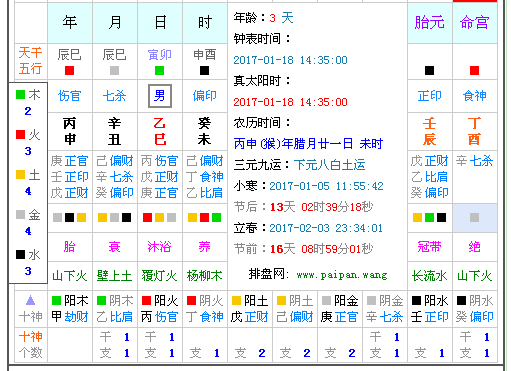Click 壬 正印 in the ten gods row
511x371 pixels.
430,317
